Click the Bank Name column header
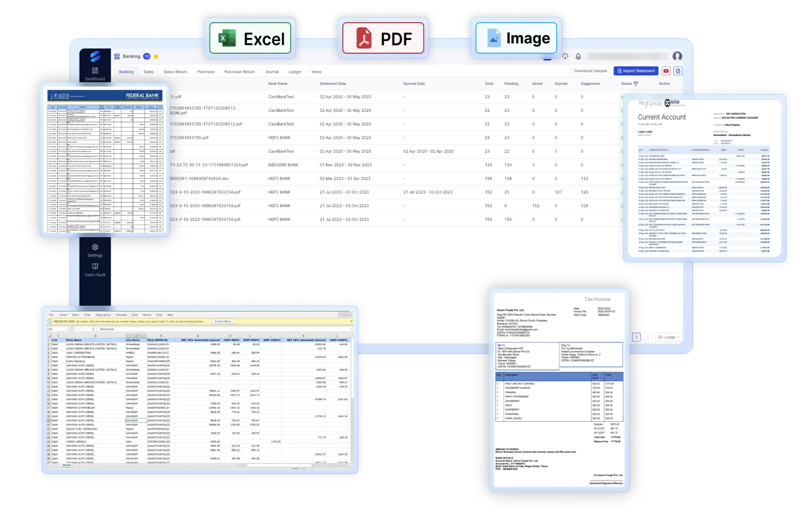 [278, 84]
